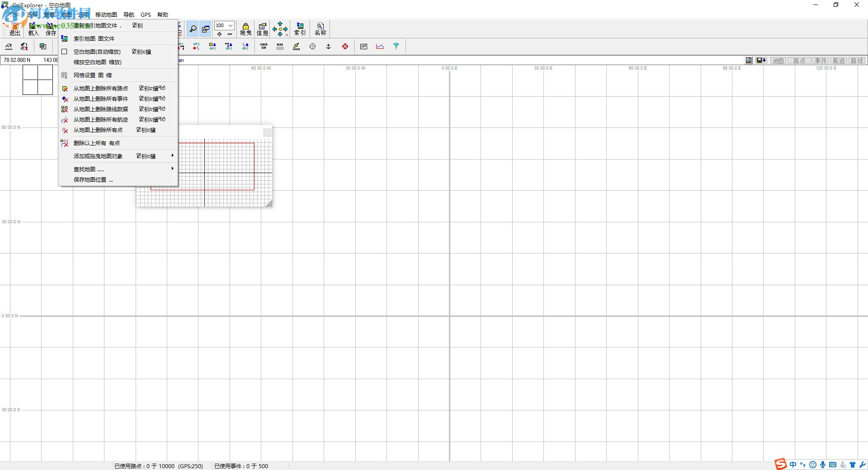Viewport: 868px width, 470px height.
Task: Click the red lifebuoy man overboard icon
Action: point(345,46)
